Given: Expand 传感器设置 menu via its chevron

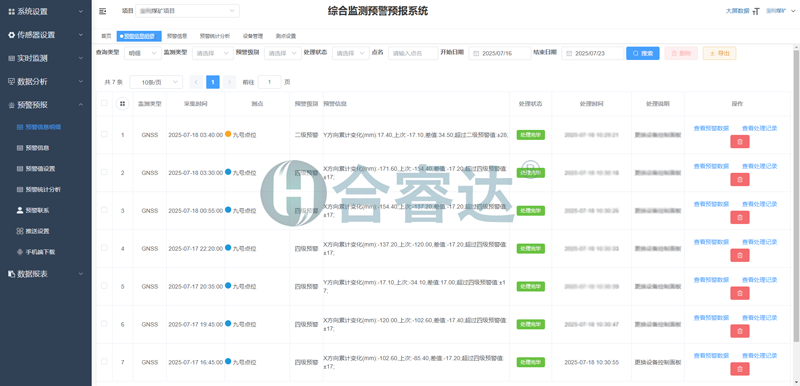Looking at the screenshot, I should tap(81, 35).
